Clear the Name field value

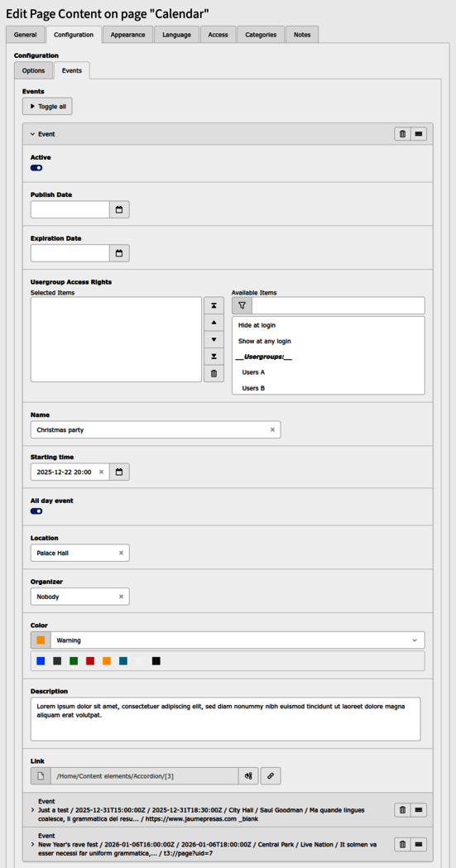pos(272,429)
